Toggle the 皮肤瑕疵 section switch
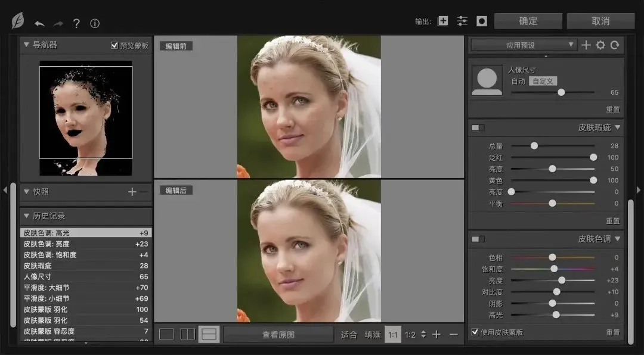This screenshot has height=355, width=644. pos(478,127)
